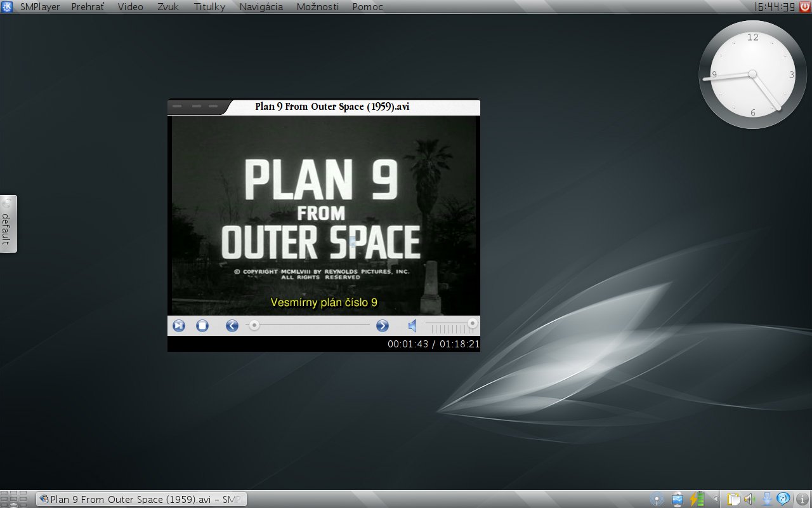The image size is (812, 508).
Task: Click the blue download arrow tray icon
Action: (x=767, y=500)
